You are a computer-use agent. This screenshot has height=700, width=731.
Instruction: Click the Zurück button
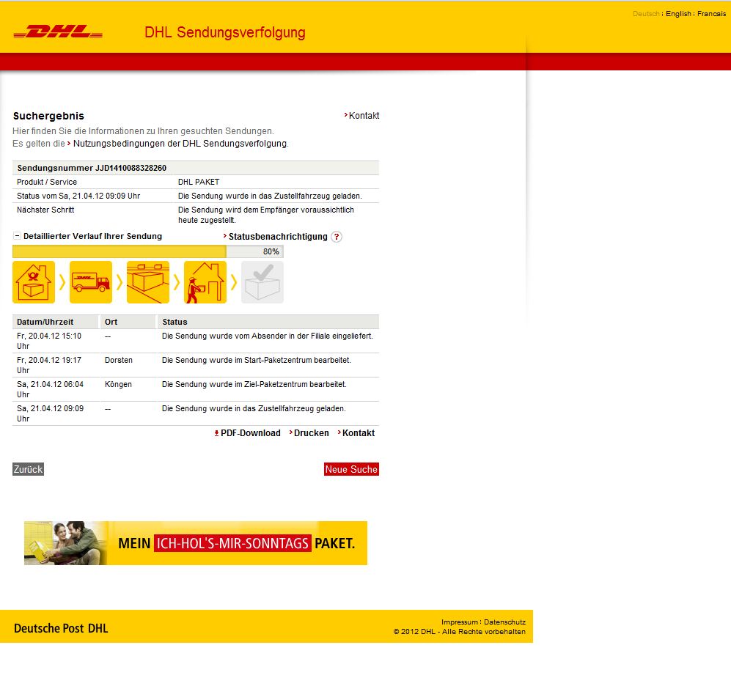pyautogui.click(x=28, y=469)
